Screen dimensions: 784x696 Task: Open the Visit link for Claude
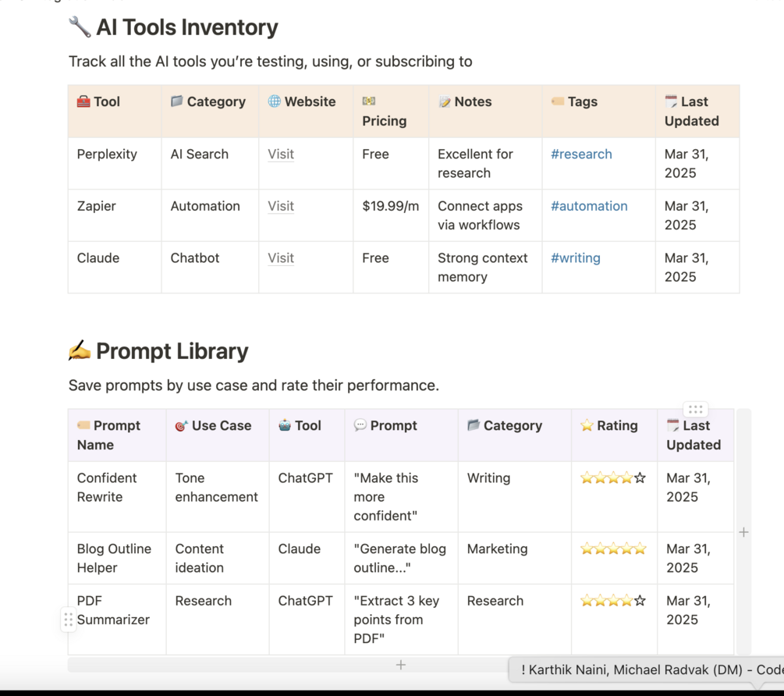[x=281, y=258]
